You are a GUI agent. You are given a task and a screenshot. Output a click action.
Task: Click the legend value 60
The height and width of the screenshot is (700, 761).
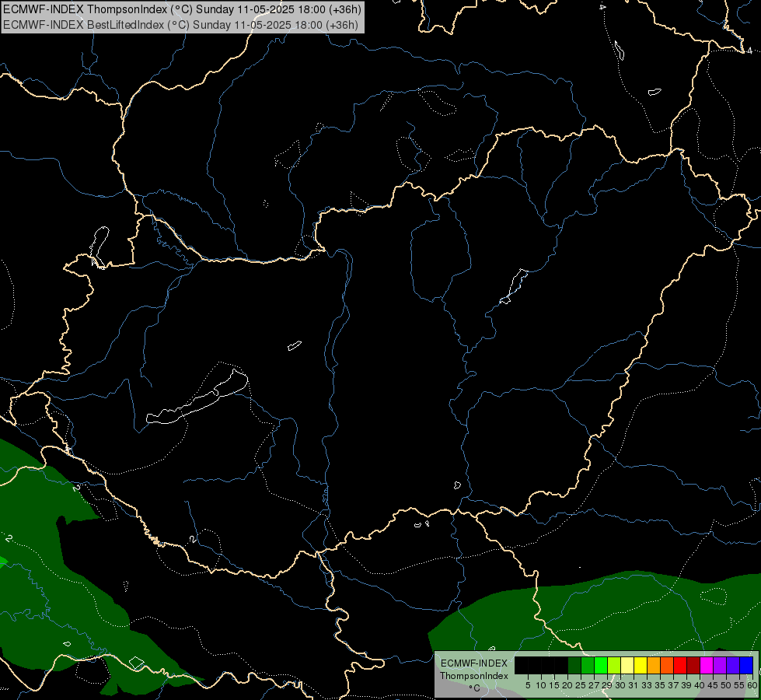coord(752,685)
